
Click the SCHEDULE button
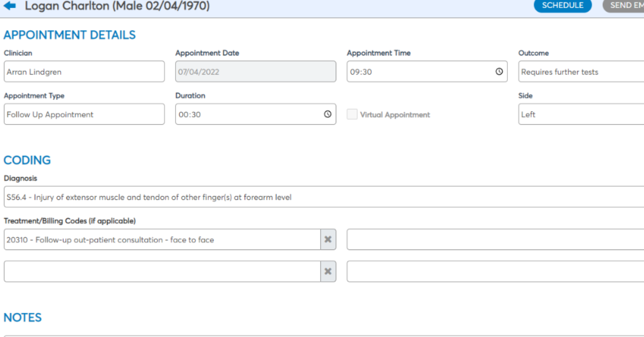tap(562, 6)
